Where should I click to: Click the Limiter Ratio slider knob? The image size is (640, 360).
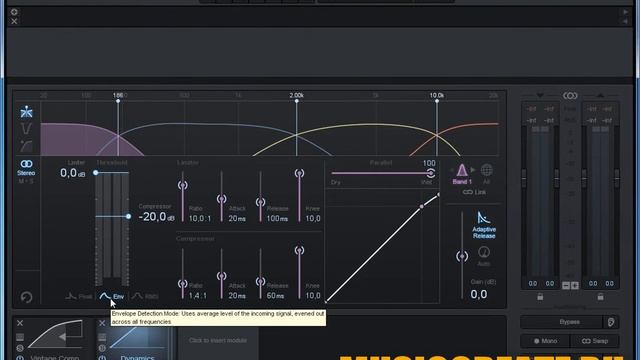[x=182, y=185]
